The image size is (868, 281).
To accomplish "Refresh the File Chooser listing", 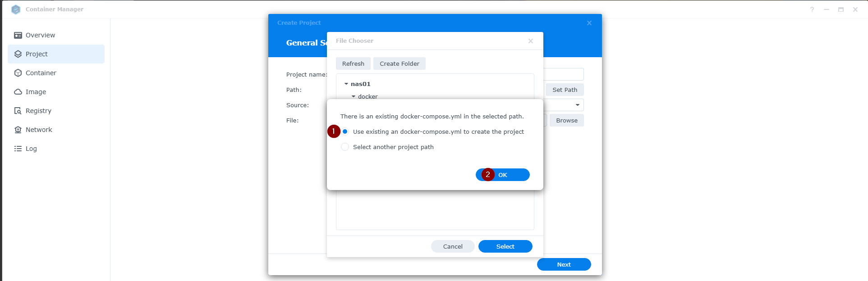I will (x=353, y=63).
